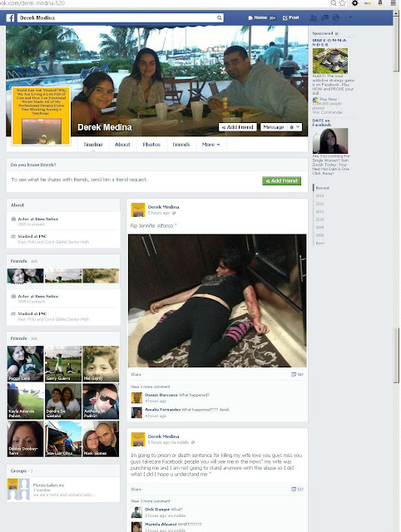401x532 pixels.
Task: Click the browser zoom magnifier icon
Action: coord(334,3)
